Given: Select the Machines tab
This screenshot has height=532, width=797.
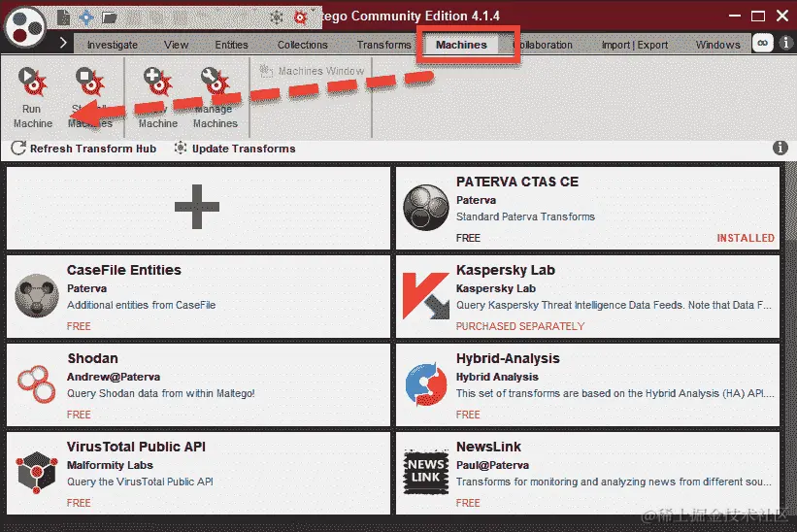Looking at the screenshot, I should pyautogui.click(x=461, y=45).
